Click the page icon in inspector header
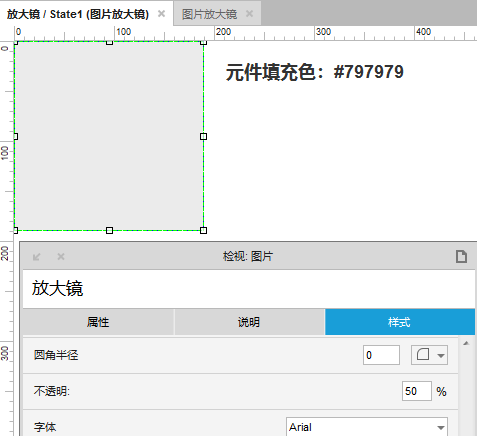Viewport: 477px width, 436px height. 461,257
